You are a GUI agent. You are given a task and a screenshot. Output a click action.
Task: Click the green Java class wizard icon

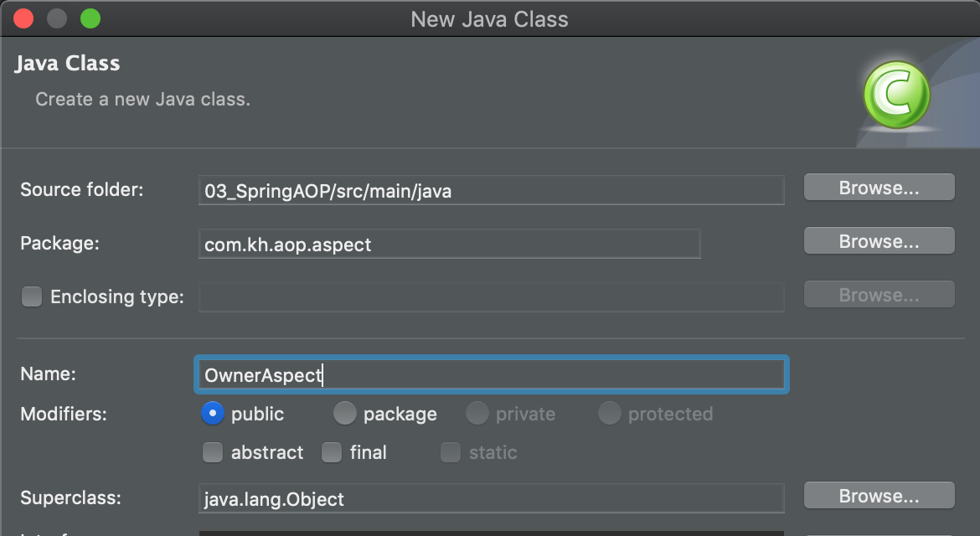896,95
